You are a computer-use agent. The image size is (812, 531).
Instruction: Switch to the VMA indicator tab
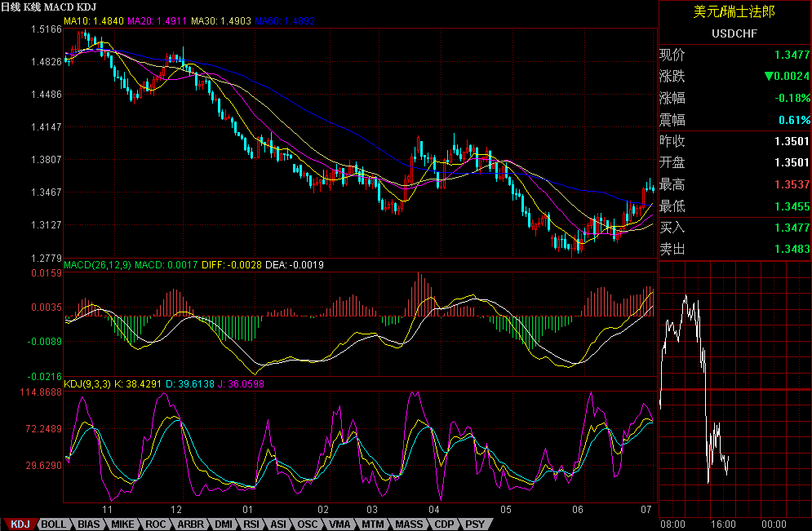pos(339,524)
